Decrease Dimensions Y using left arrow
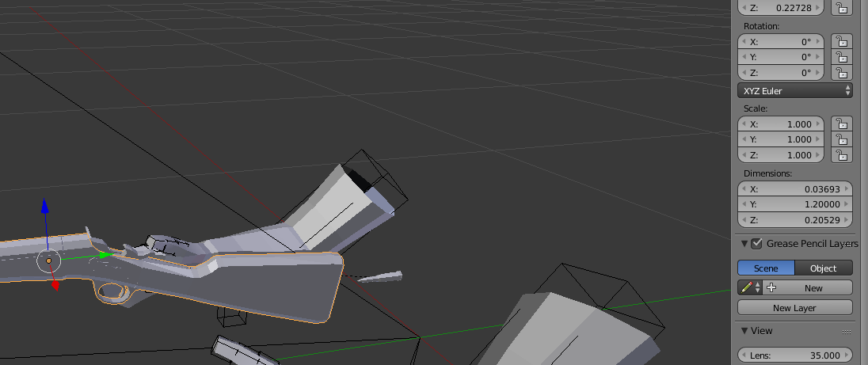868x365 pixels. (x=744, y=204)
